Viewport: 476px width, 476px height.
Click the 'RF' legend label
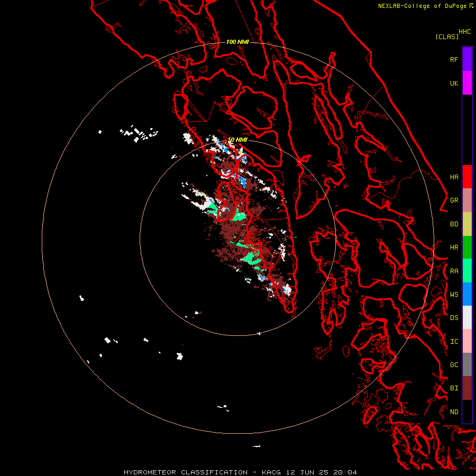tap(454, 59)
